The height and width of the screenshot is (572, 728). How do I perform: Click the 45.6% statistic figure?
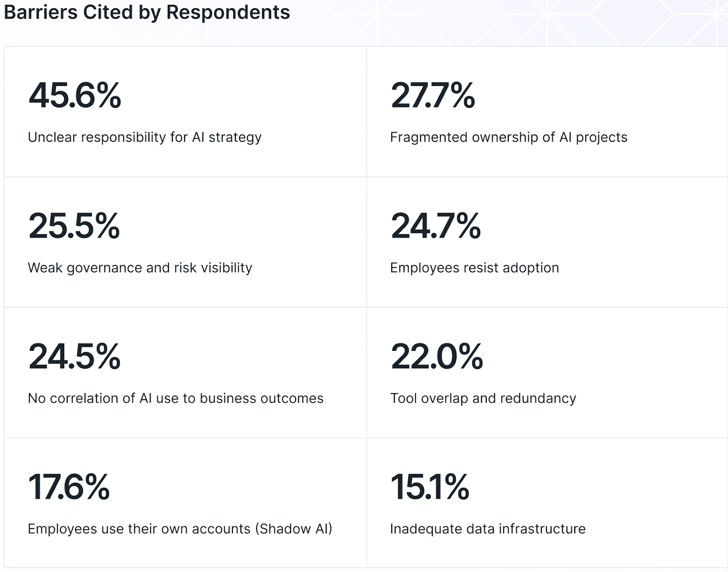[x=75, y=96]
